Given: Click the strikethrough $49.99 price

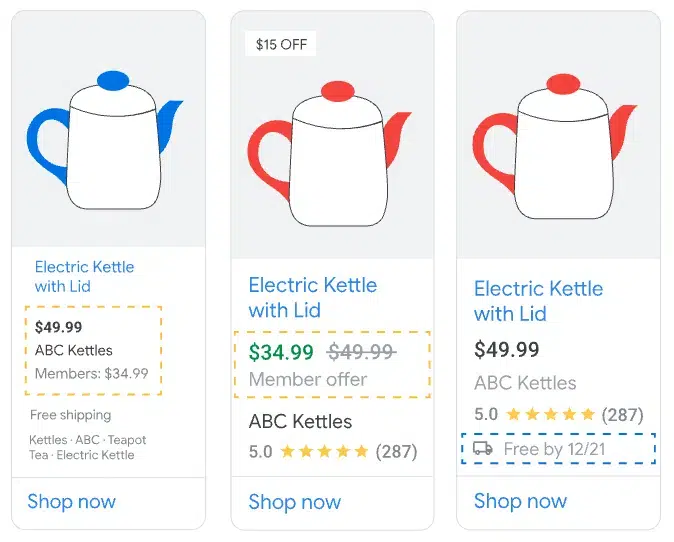Looking at the screenshot, I should [362, 352].
